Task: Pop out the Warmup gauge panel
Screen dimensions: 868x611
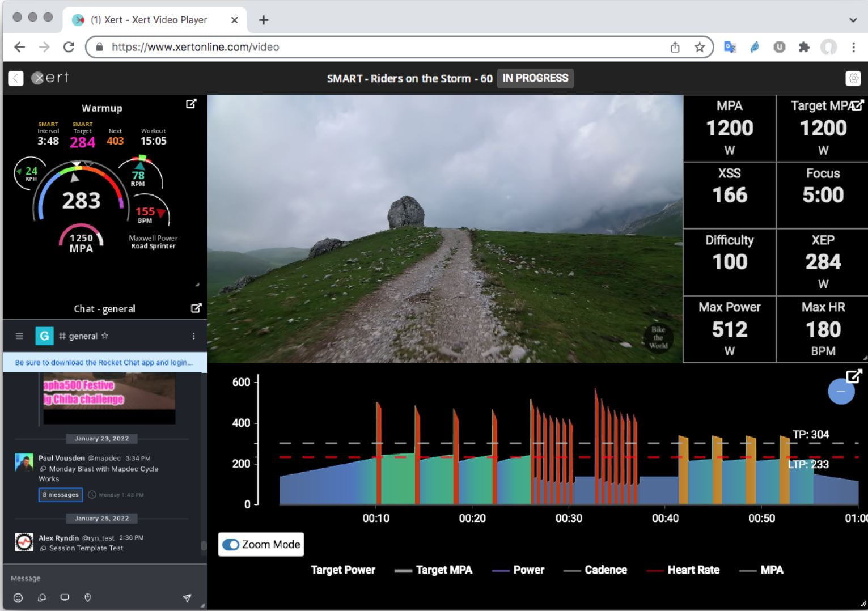Action: [x=191, y=104]
